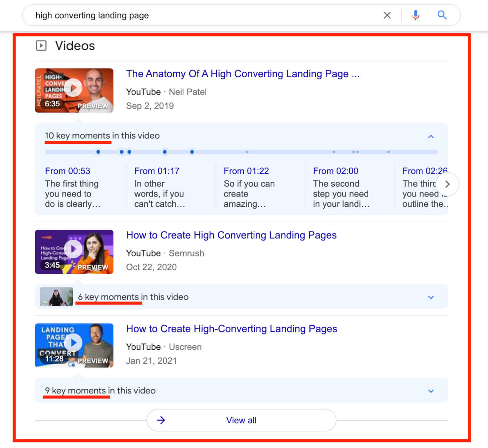Click the 'Jan 21, 2021' date text
This screenshot has width=488, height=448.
(151, 361)
